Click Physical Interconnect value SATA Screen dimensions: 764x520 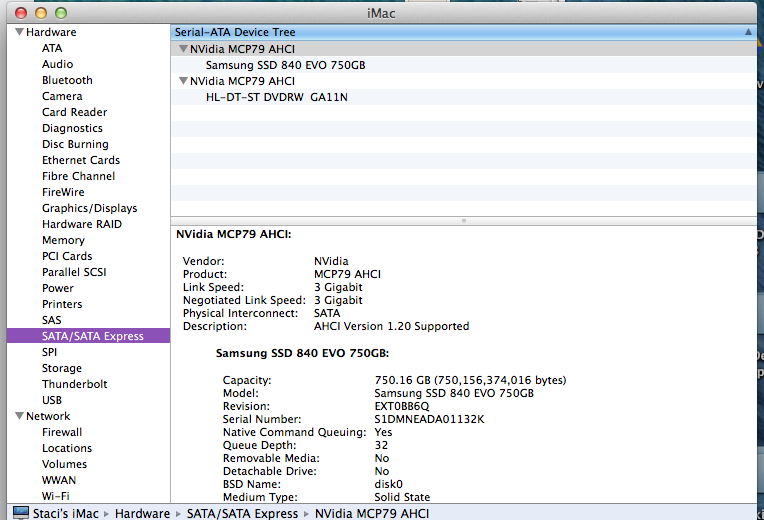coord(327,313)
